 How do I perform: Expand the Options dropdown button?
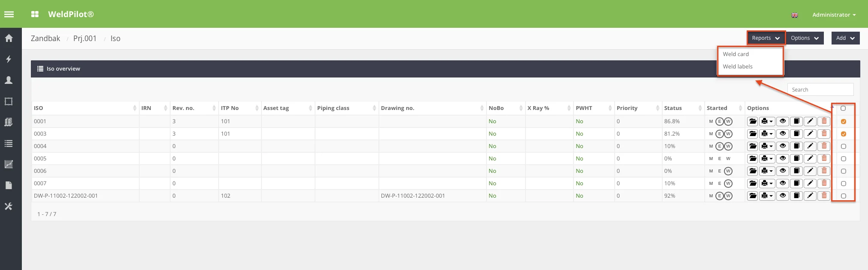coord(805,38)
